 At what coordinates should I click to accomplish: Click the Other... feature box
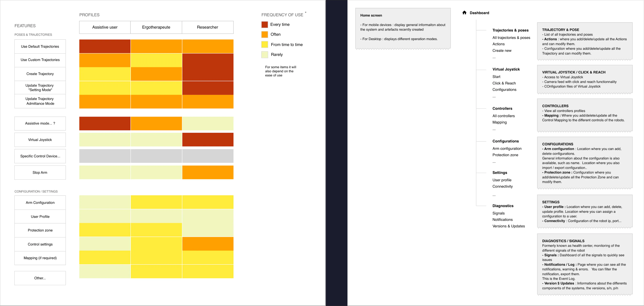tap(40, 278)
